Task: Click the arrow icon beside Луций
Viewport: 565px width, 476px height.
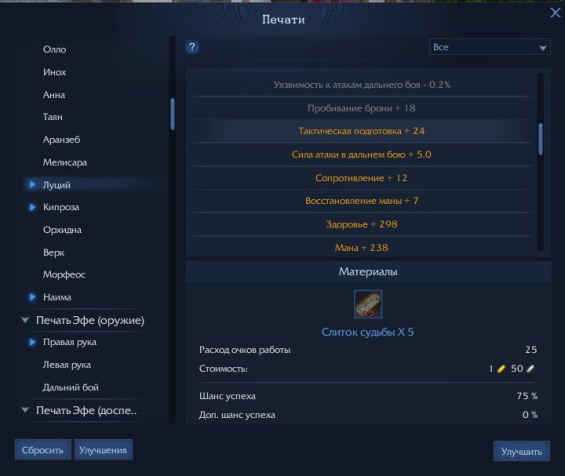Action: [x=32, y=184]
